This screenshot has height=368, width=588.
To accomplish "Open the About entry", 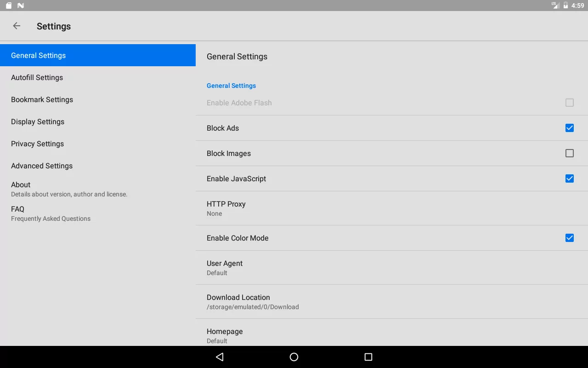I will tap(98, 189).
